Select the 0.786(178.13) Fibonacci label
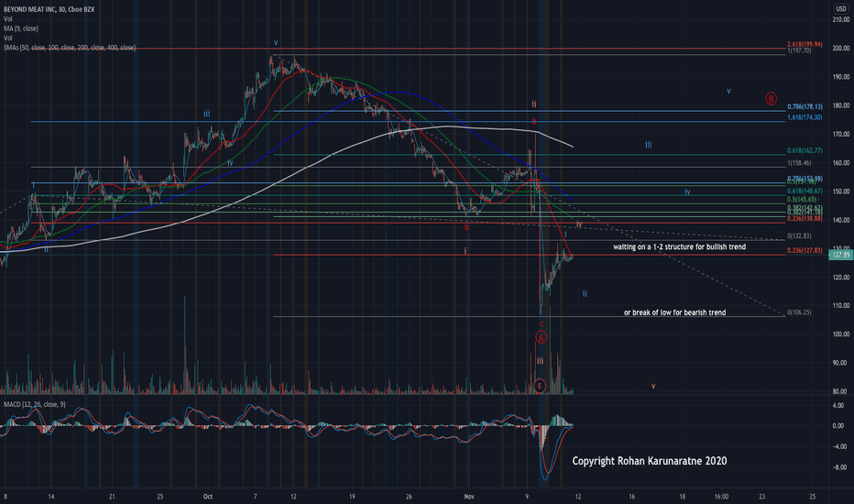Screen dimensions: 854x504 click(x=805, y=107)
